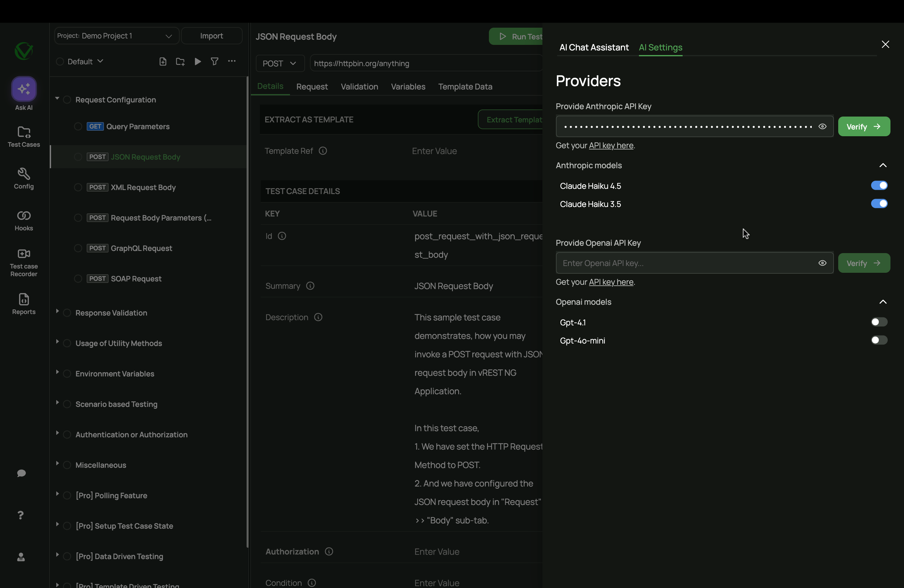Click the add new folder icon
Image resolution: width=904 pixels, height=588 pixels.
point(180,62)
